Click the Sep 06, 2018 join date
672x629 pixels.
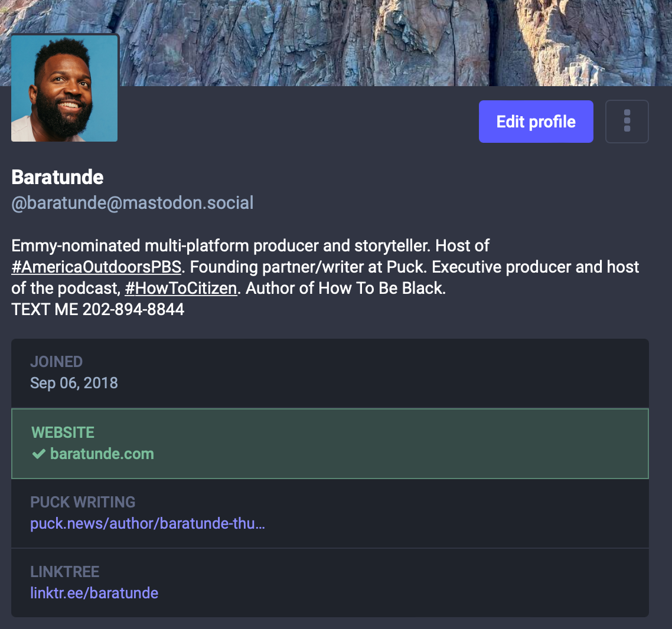[74, 383]
